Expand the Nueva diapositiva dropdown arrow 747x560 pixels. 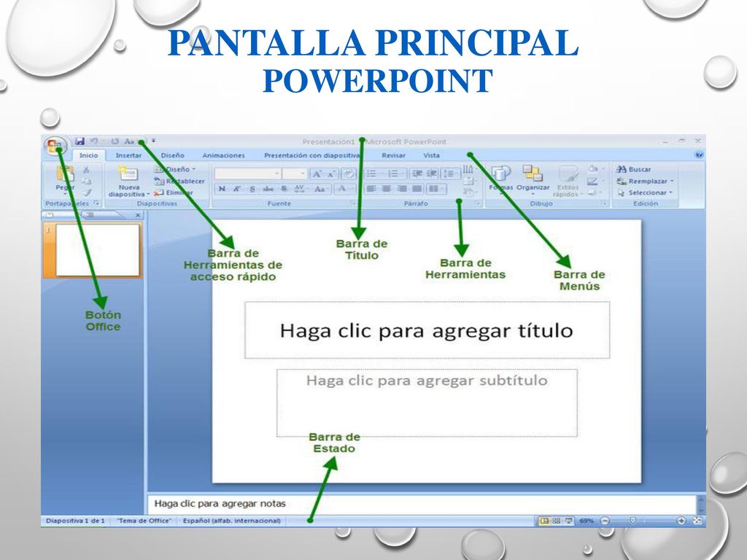click(x=148, y=194)
